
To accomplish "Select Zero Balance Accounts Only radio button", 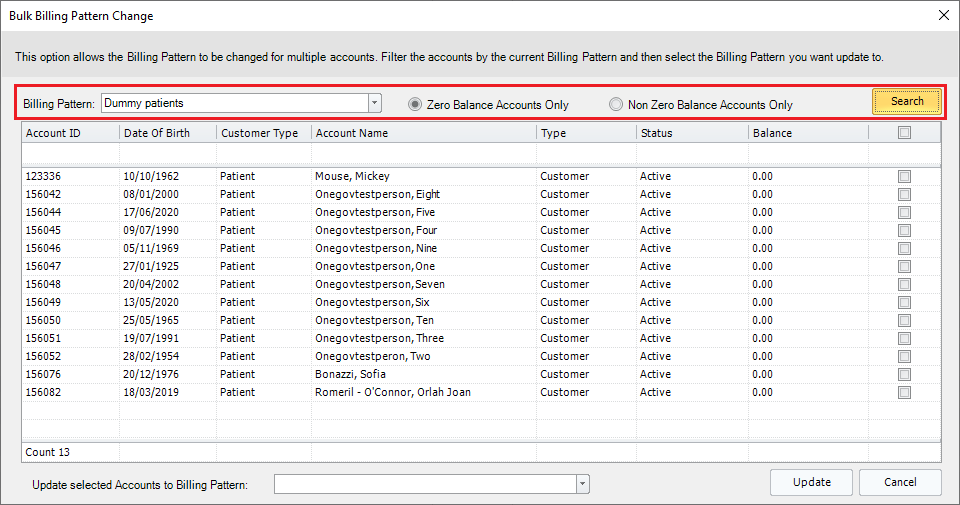I will [x=416, y=104].
